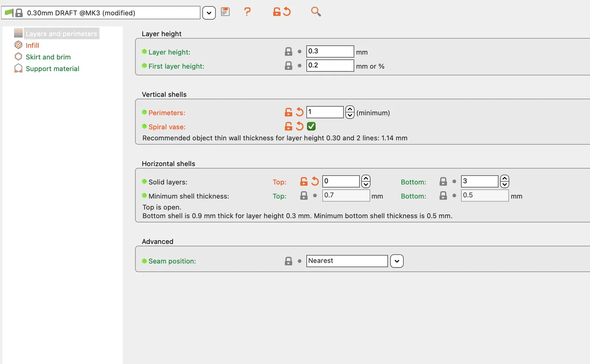Screen dimensions: 590x364
Task: Switch to Skirt and brim page
Action: pos(48,57)
